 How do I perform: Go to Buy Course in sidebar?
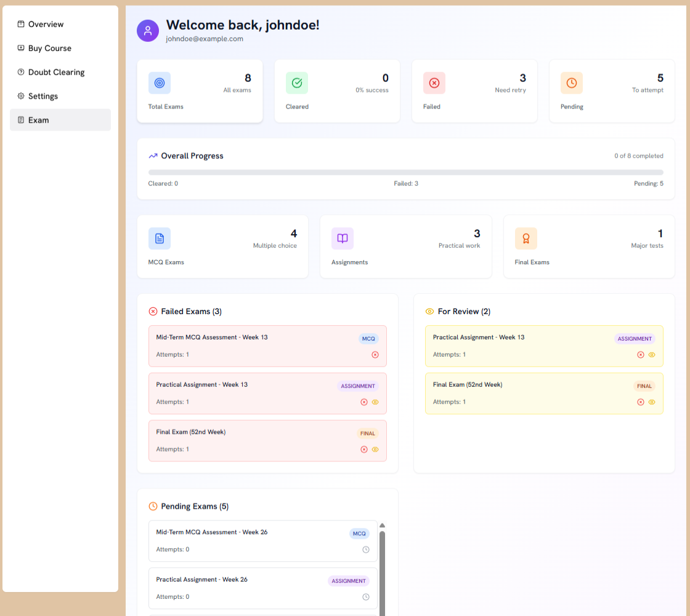coord(60,48)
